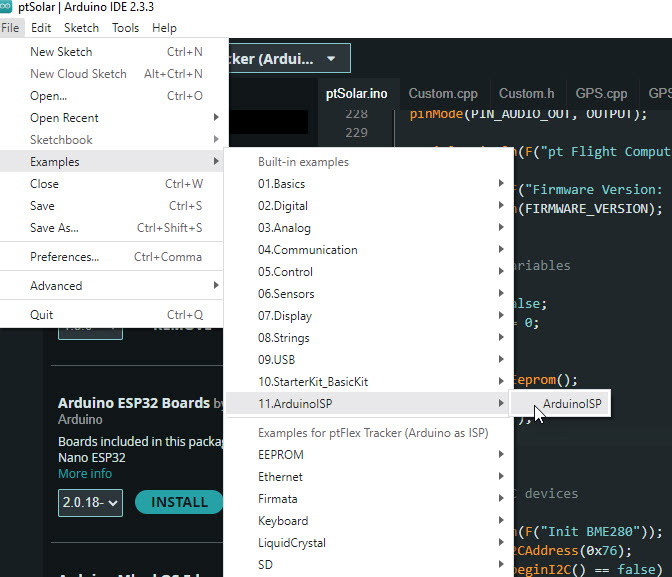
Task: Click the Examples menu entry
Action: tap(111, 162)
